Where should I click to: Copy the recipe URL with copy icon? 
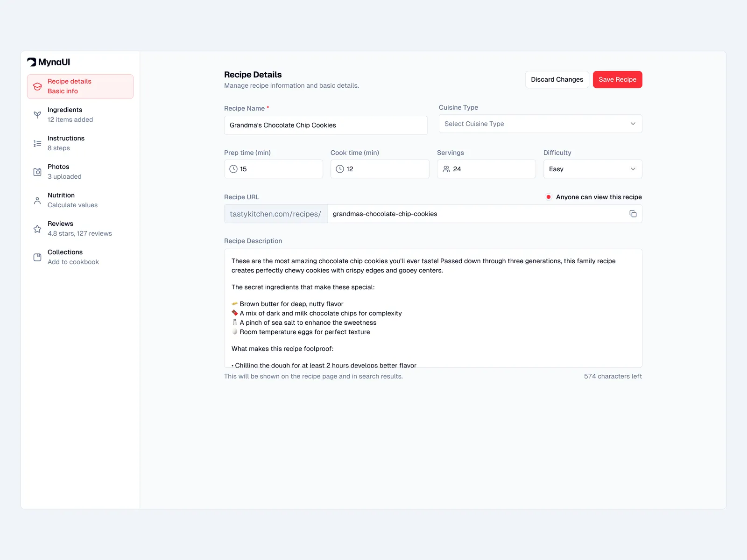633,214
